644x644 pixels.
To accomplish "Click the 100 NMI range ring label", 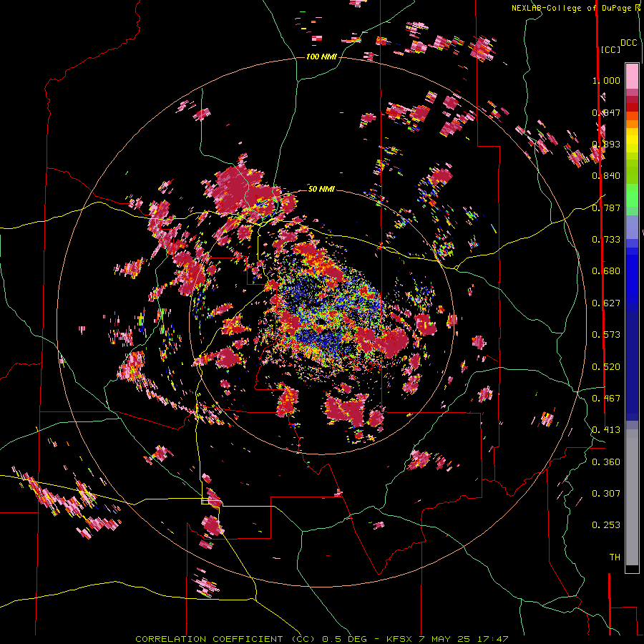I will click(x=321, y=57).
